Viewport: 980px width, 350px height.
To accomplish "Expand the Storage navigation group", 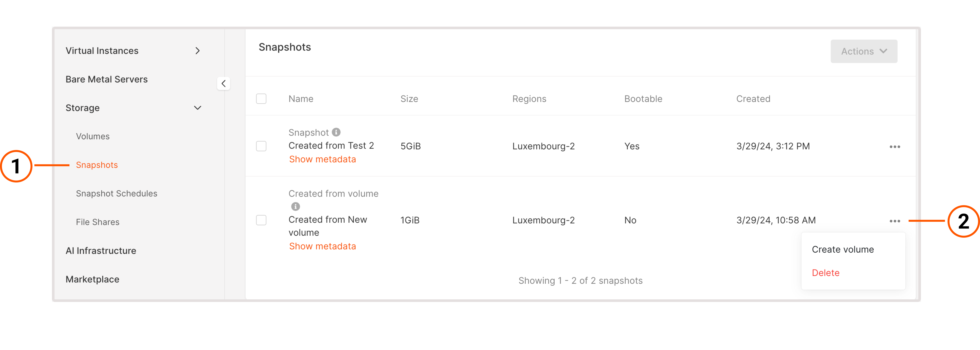I will point(83,108).
